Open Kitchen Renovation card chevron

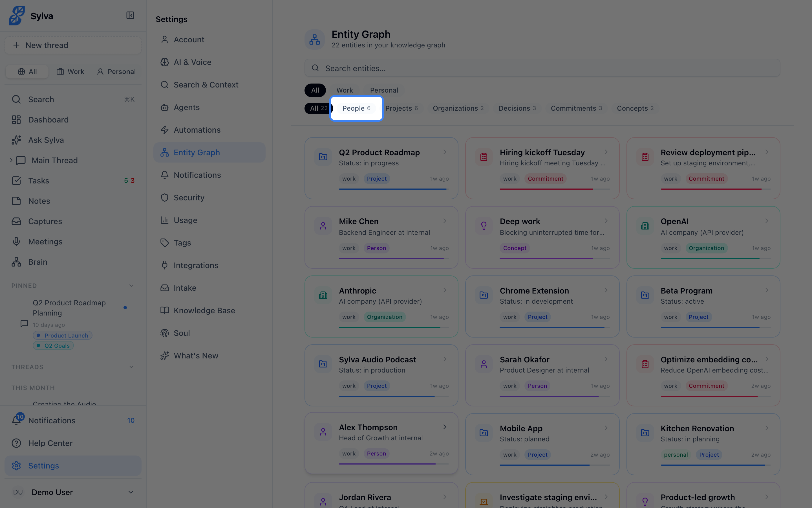click(x=766, y=428)
